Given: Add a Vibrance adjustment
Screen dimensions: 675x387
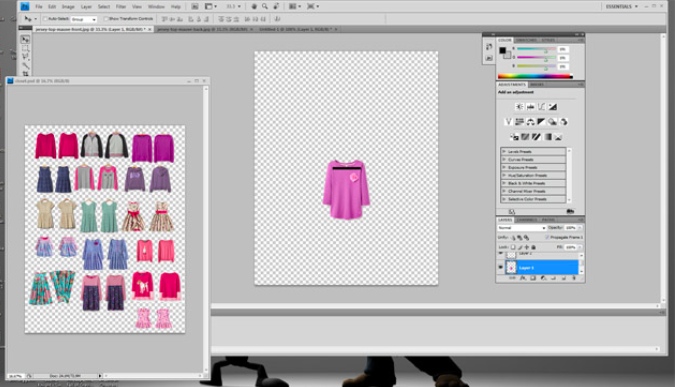Looking at the screenshot, I should point(508,122).
